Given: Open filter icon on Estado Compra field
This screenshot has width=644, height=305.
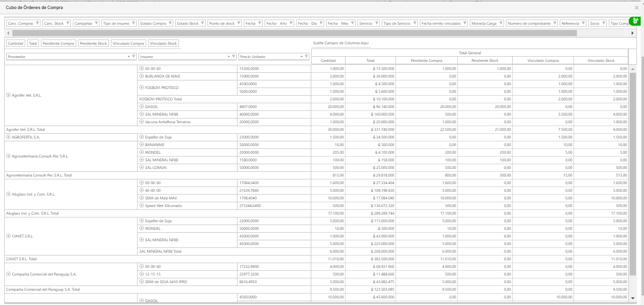Looking at the screenshot, I should coord(170,23).
